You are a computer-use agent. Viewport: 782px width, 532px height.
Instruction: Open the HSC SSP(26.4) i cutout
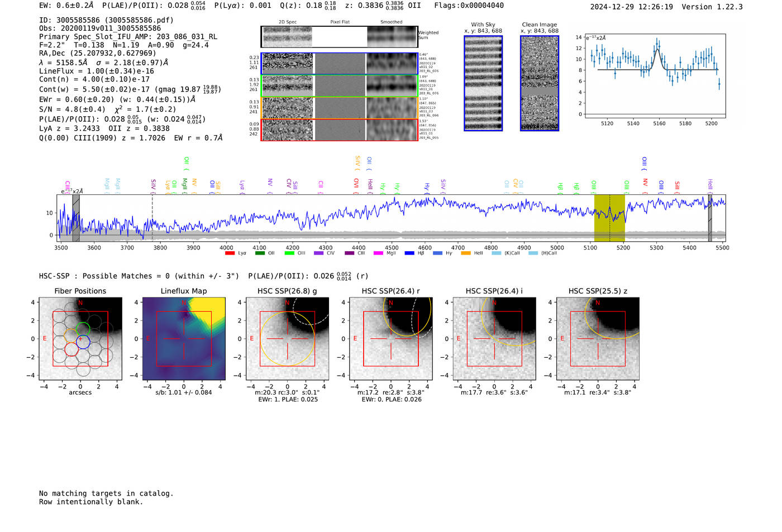494,339
